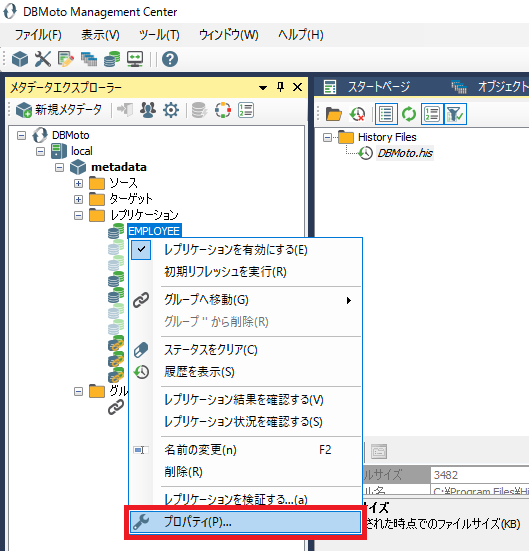Image resolution: width=529 pixels, height=551 pixels.
Task: Toggle the list view icon in history toolbar
Action: 386,114
